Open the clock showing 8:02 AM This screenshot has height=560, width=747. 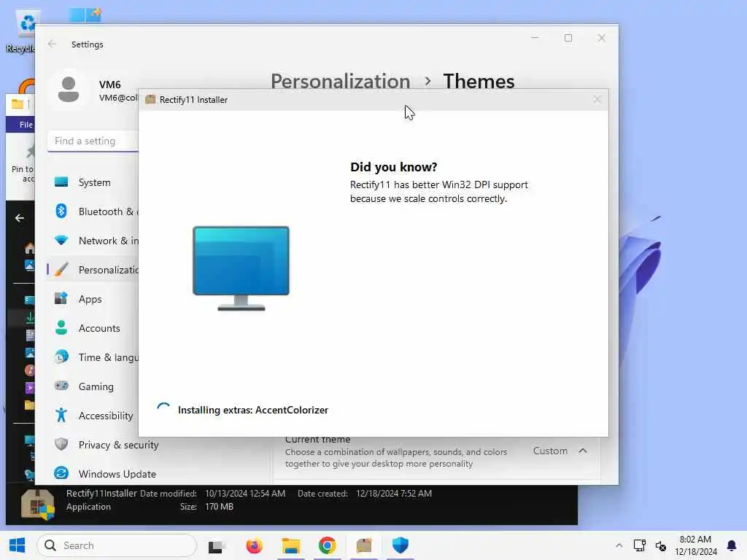(x=695, y=545)
